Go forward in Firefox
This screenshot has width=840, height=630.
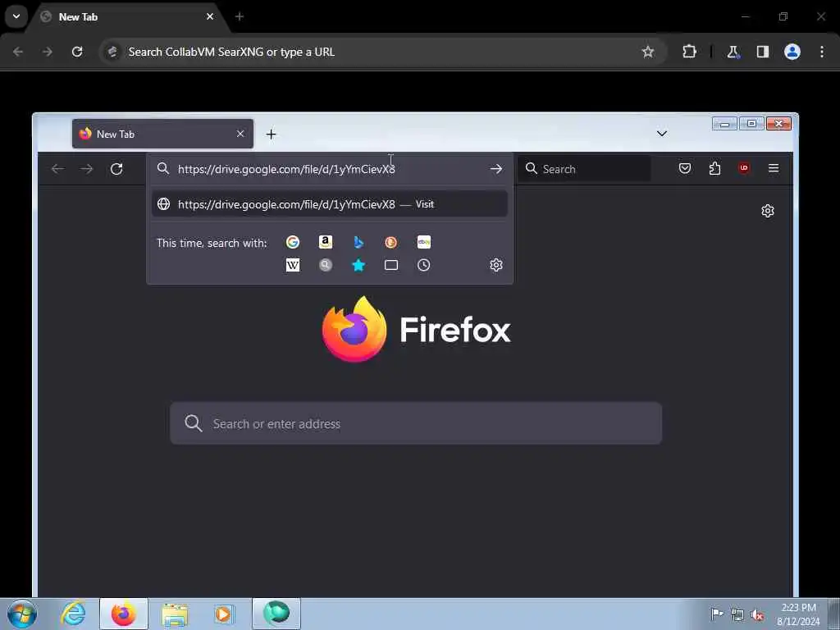click(87, 169)
